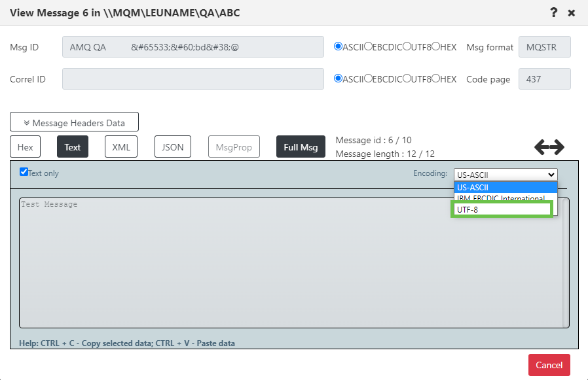Click the Msg format field MQSTR
This screenshot has height=380, width=588.
click(x=545, y=47)
